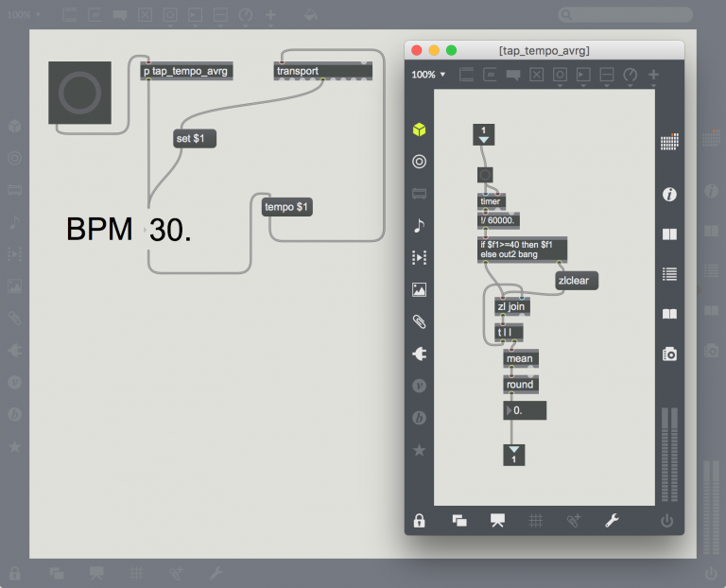Open main patcher 100% zoom dropdown
Viewport: 726px width, 588px height.
[x=24, y=15]
